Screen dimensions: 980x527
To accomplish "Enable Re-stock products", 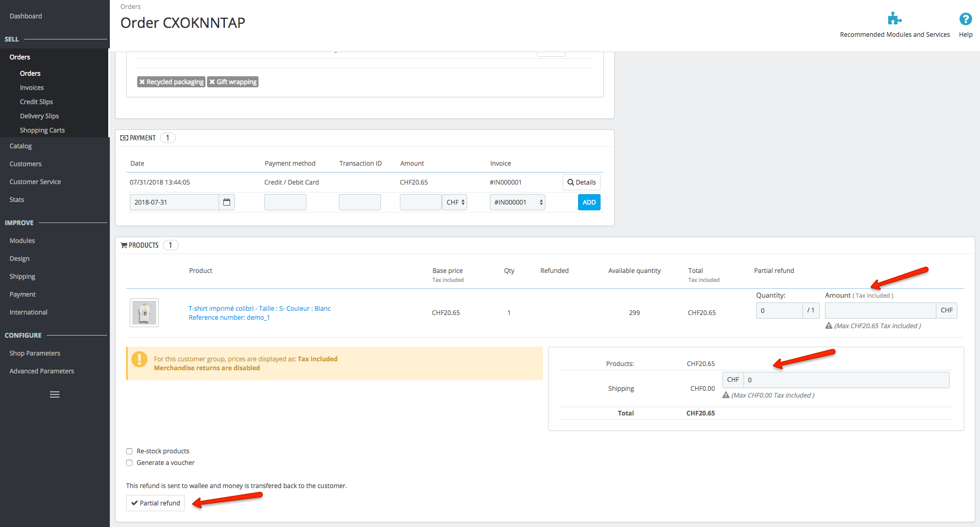I will pyautogui.click(x=129, y=451).
